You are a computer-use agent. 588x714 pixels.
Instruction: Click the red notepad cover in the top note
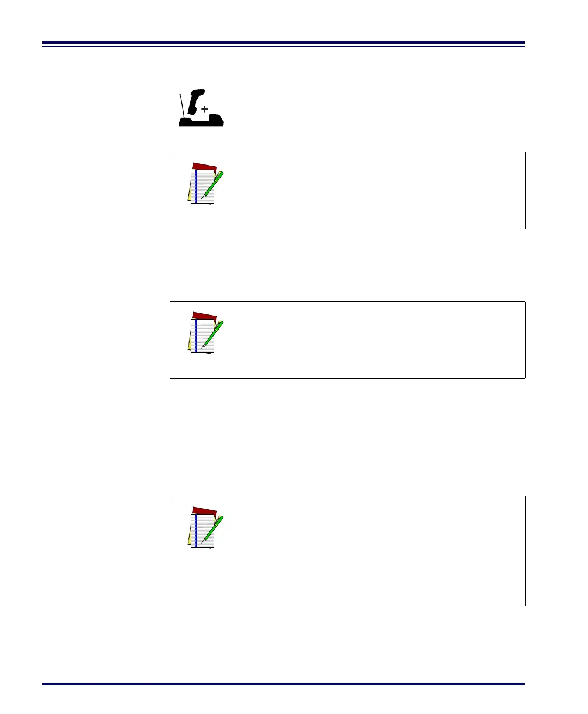[204, 167]
